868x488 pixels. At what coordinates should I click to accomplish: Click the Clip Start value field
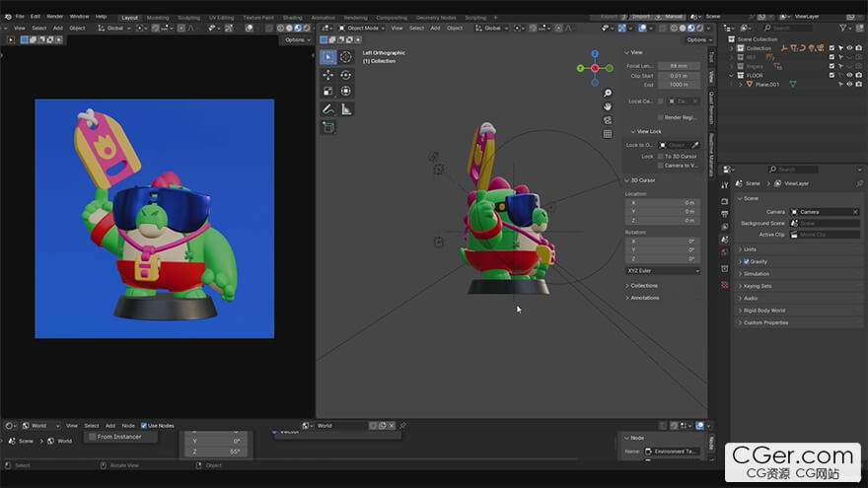pos(679,76)
